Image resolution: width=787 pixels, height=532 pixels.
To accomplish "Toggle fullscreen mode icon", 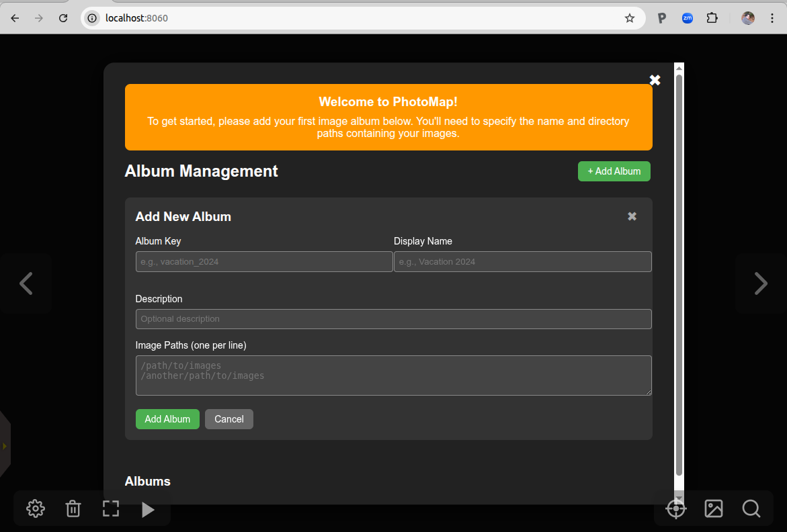I will [111, 508].
